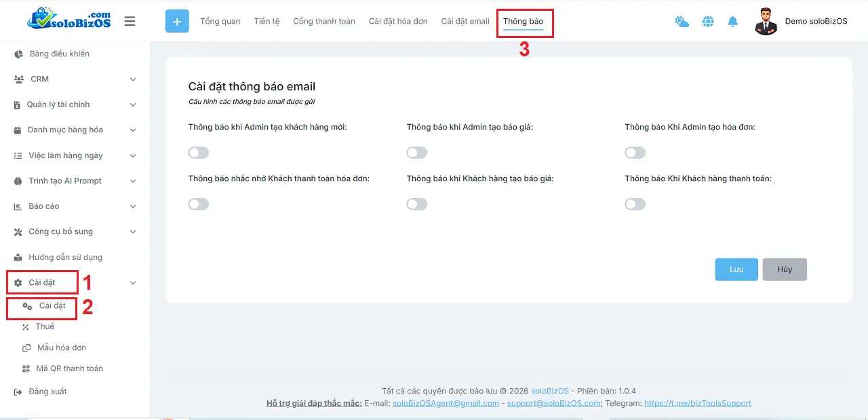Collapse the Cài đặt menu chevron
Screen dimensions: 868x420
(x=133, y=283)
